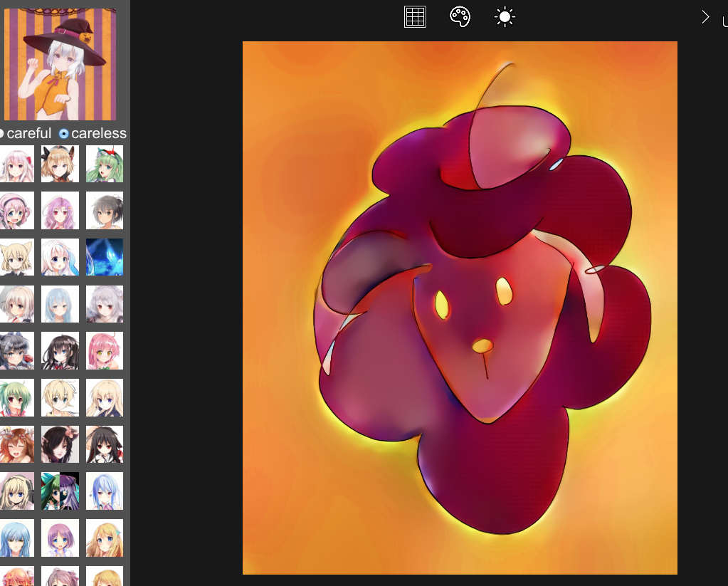728x586 pixels.
Task: Choose the green-haired girl with red bow thumbnail
Action: click(x=105, y=164)
